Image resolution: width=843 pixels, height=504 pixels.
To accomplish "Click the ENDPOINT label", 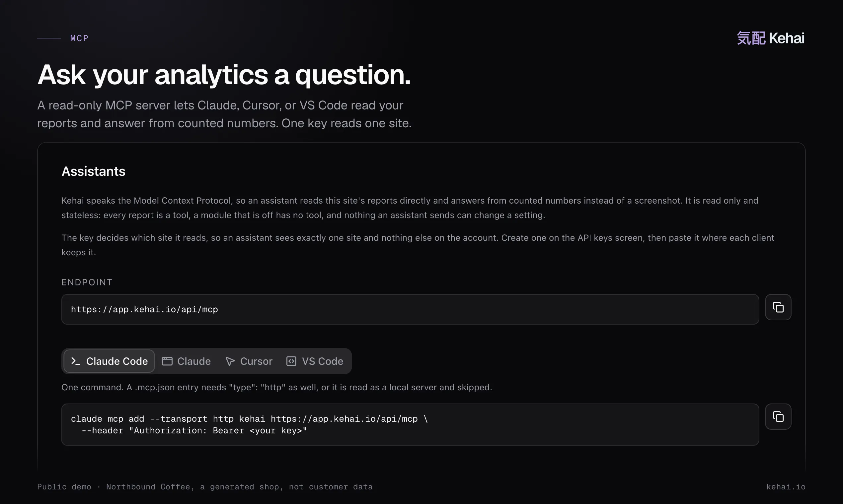I will pos(87,282).
